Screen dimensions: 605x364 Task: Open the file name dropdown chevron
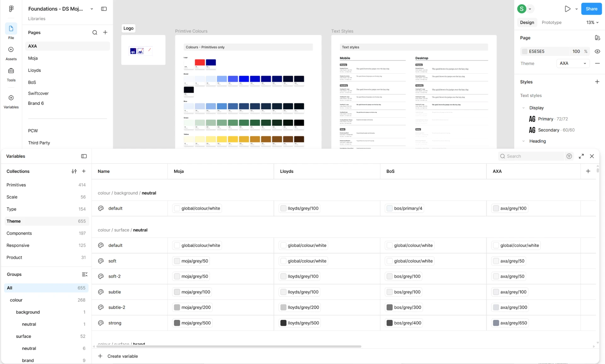[92, 9]
